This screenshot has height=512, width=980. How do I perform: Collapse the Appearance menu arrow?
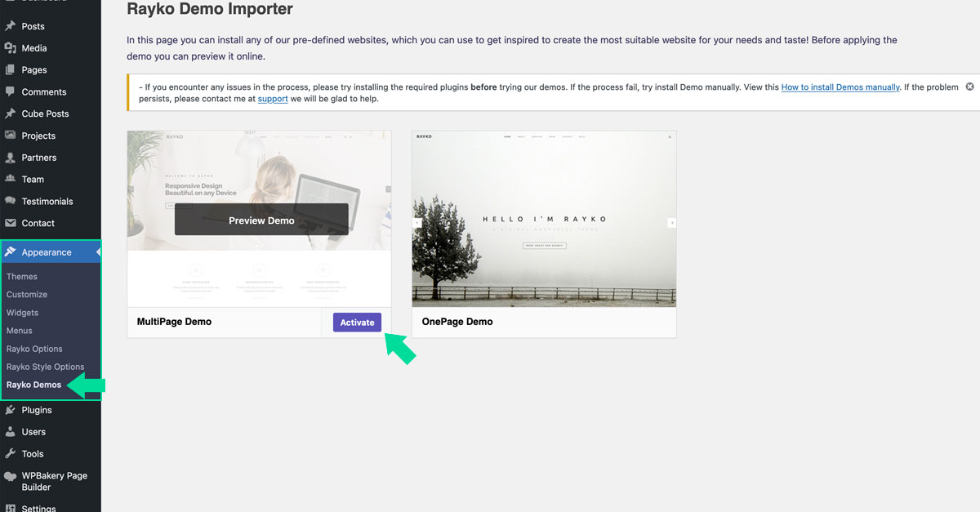click(98, 252)
